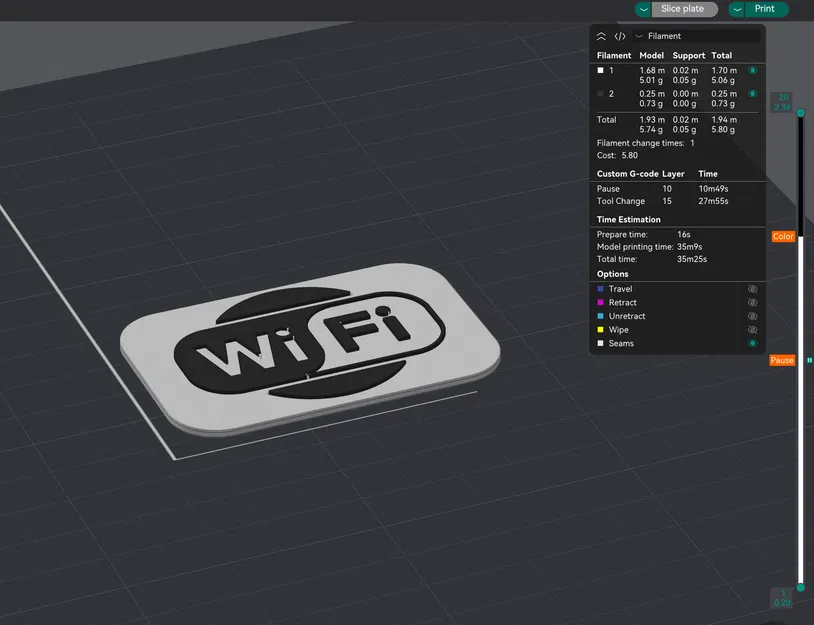The height and width of the screenshot is (625, 814).
Task: Click filament 2 black color swatch
Action: pos(601,94)
